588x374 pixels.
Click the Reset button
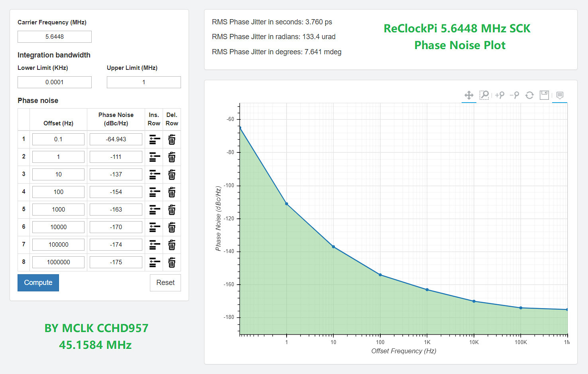(165, 283)
